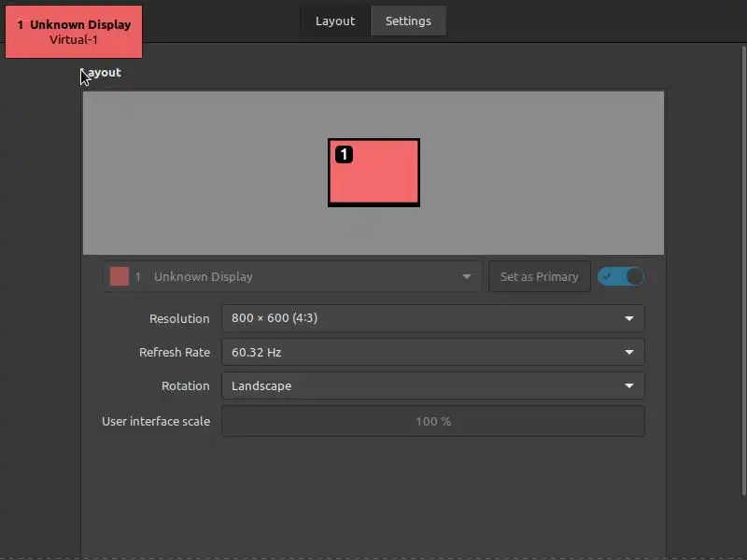747x560 pixels.
Task: Open the Resolution dropdown showing 800 × 600
Action: click(x=433, y=318)
